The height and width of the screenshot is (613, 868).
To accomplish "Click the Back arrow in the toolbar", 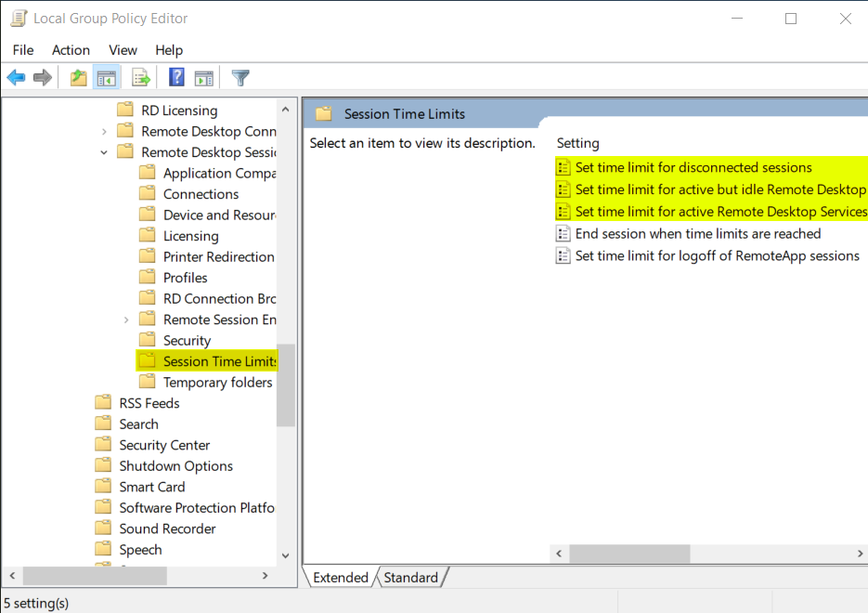I will (x=16, y=78).
